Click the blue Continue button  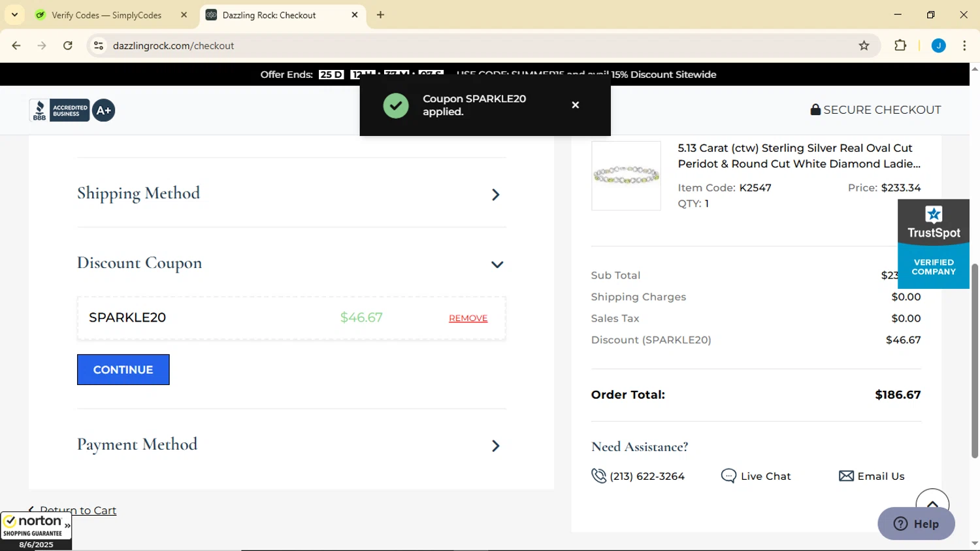(x=123, y=370)
